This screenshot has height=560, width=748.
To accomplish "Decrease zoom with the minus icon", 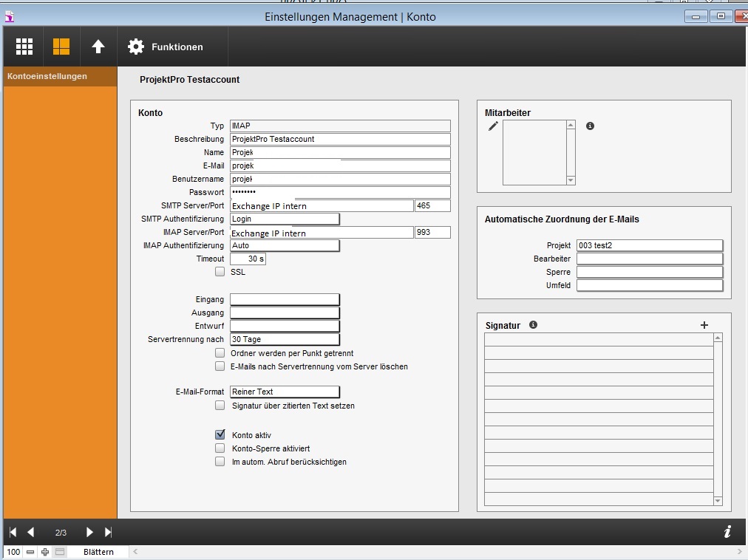I will [x=30, y=552].
